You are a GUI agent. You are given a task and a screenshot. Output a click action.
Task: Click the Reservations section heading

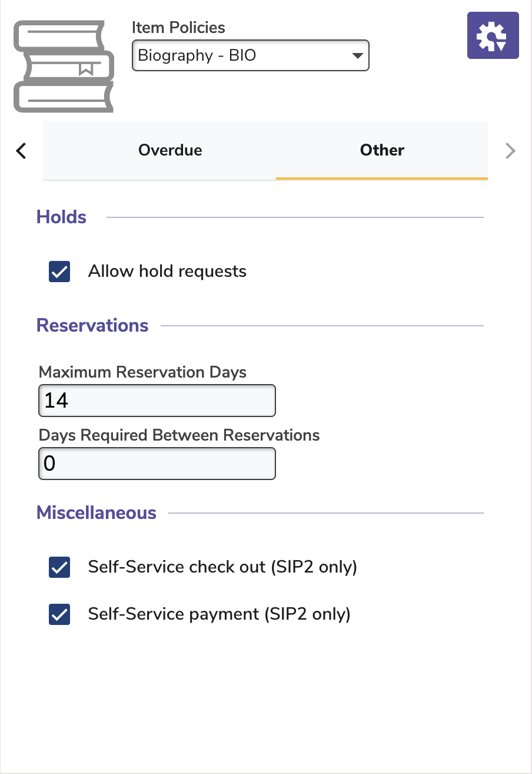(x=92, y=326)
